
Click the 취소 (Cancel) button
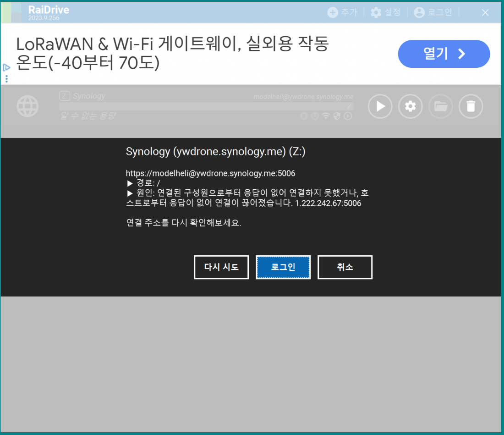(345, 267)
